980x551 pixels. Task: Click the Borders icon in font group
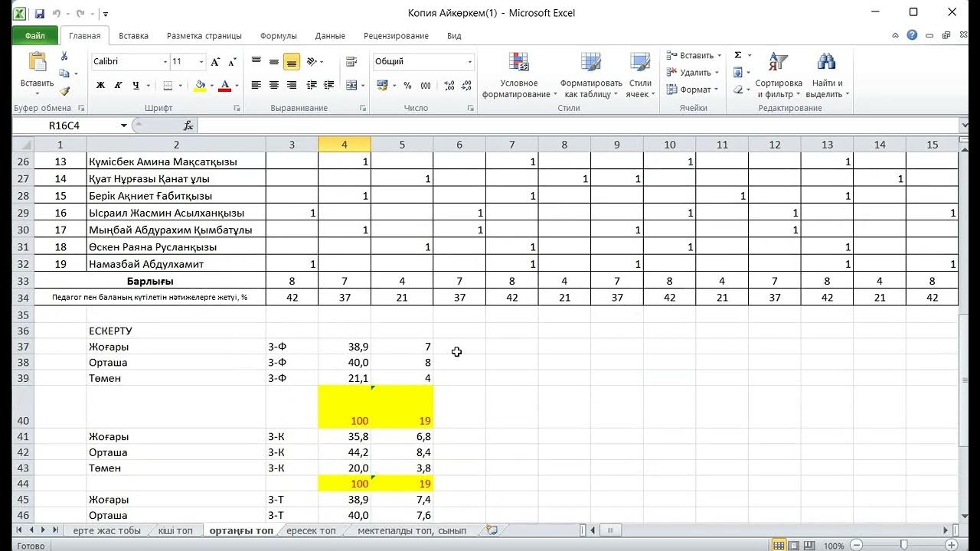pos(168,86)
